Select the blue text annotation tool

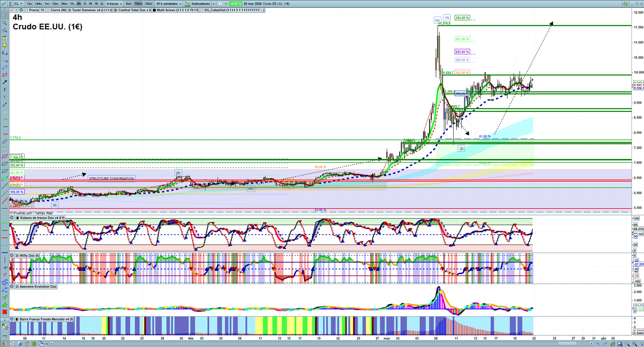[5, 90]
